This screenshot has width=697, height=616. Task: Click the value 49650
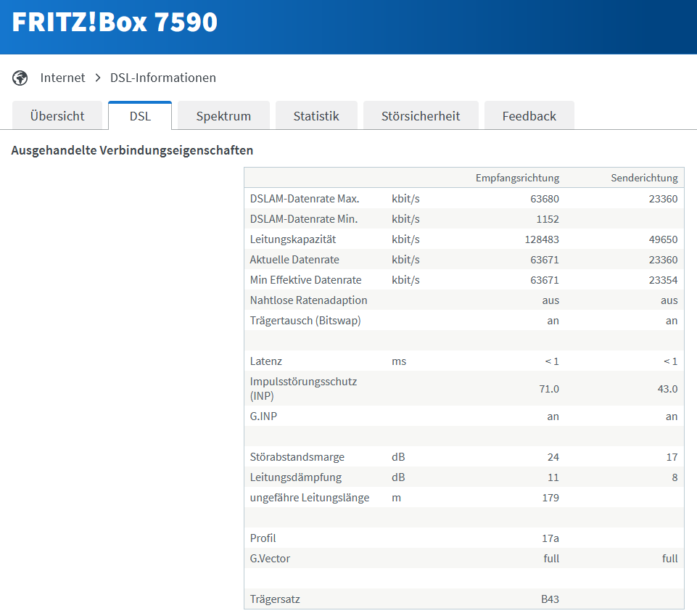point(663,239)
